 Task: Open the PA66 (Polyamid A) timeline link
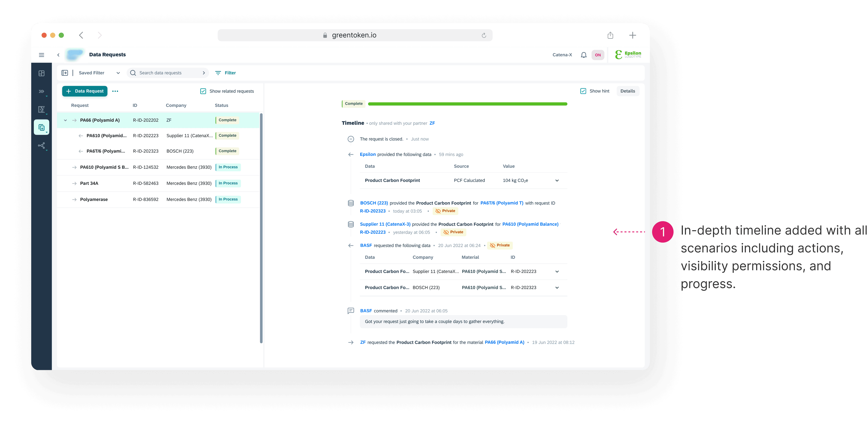point(504,342)
